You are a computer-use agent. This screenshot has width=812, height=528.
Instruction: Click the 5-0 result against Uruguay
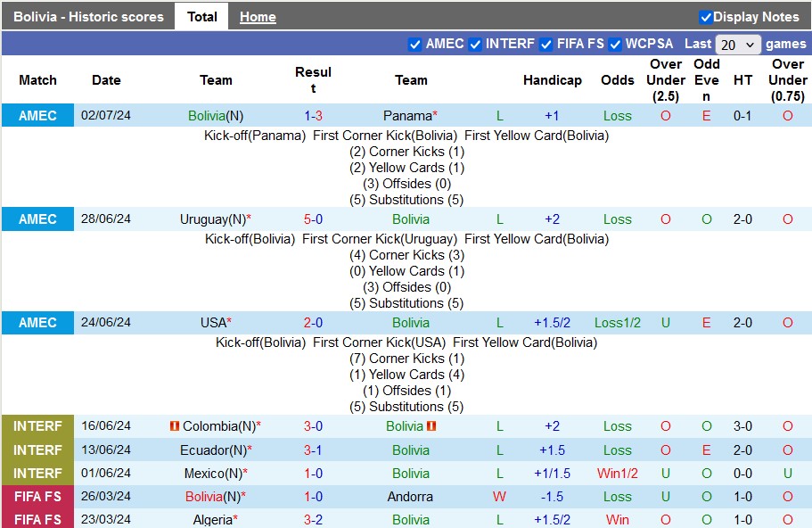coord(313,219)
